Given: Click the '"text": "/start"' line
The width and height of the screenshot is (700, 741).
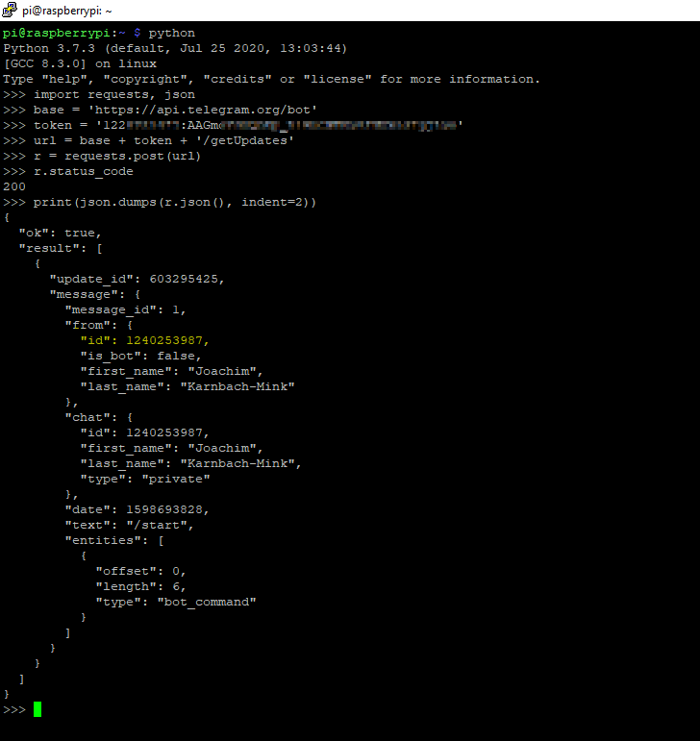Looking at the screenshot, I should [x=129, y=525].
